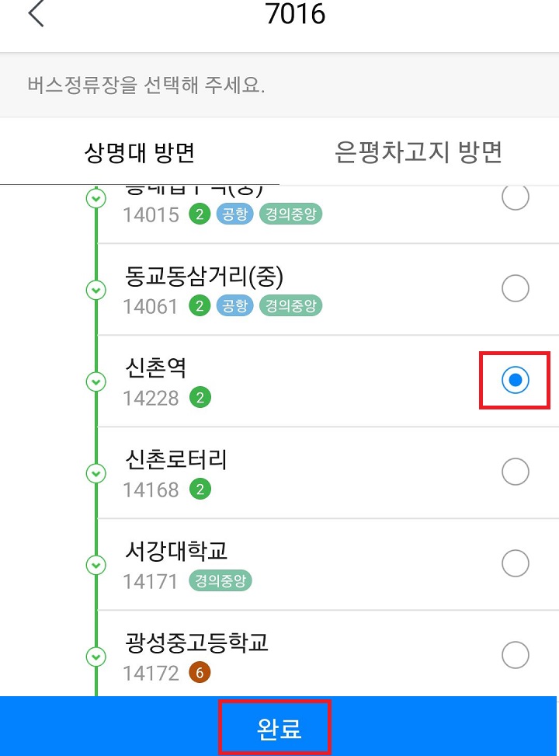Click the Line 2 badge under 신촌로터리
The image size is (559, 756).
pyautogui.click(x=199, y=489)
